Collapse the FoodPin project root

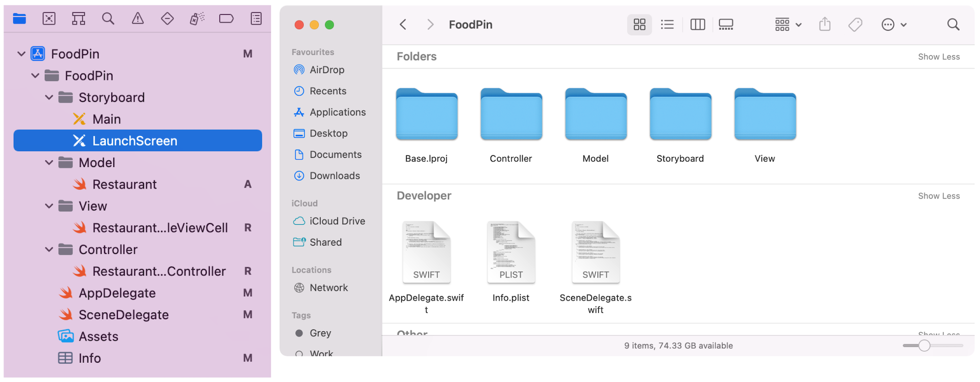(21, 54)
